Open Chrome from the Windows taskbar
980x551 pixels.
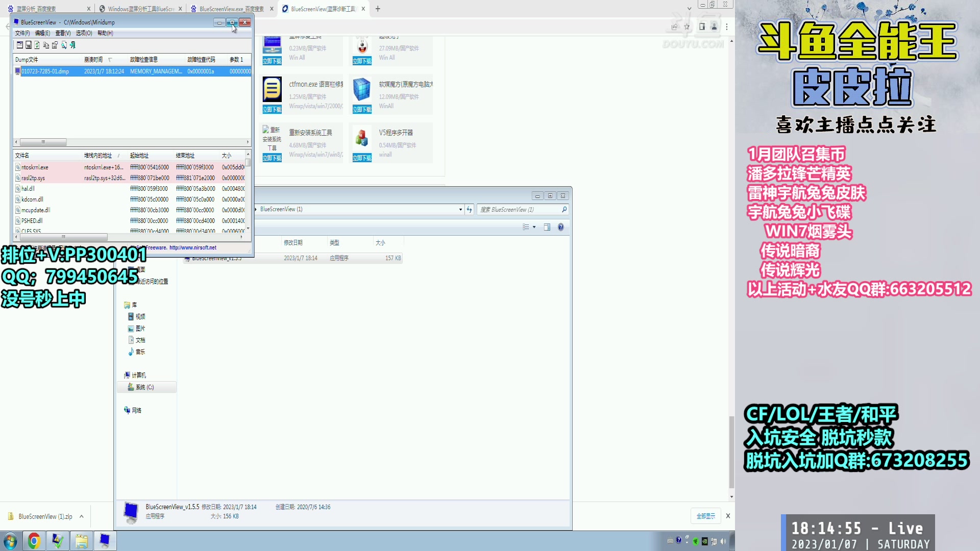[x=34, y=541]
